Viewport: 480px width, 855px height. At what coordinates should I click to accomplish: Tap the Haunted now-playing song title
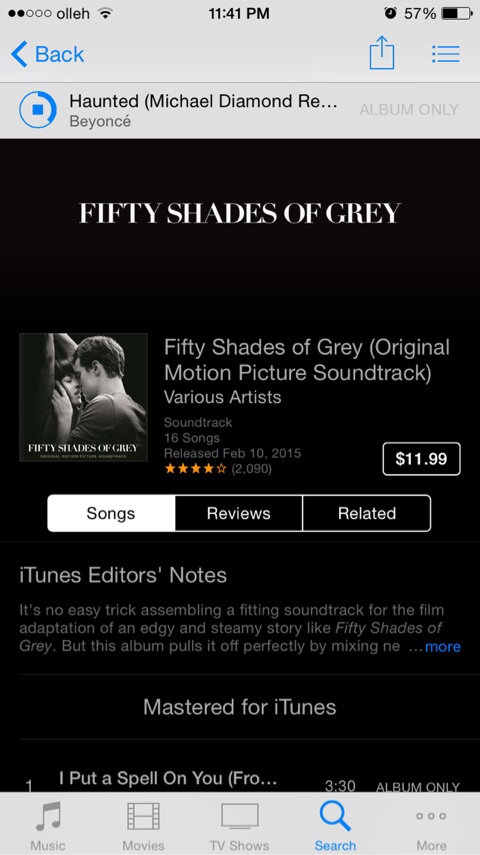click(x=203, y=101)
